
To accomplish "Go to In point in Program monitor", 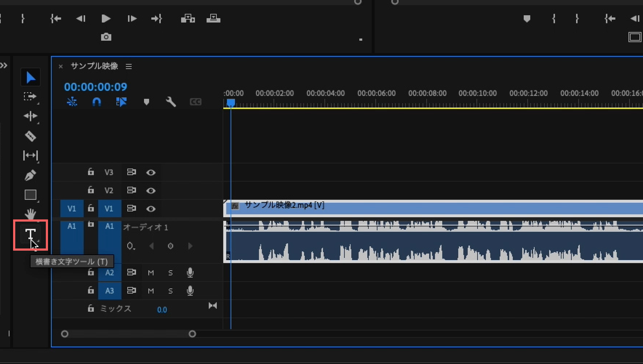I will pyautogui.click(x=610, y=19).
